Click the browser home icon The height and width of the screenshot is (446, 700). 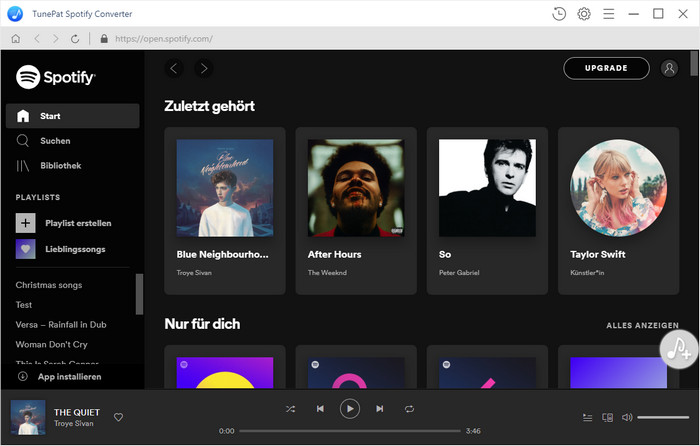(x=16, y=39)
